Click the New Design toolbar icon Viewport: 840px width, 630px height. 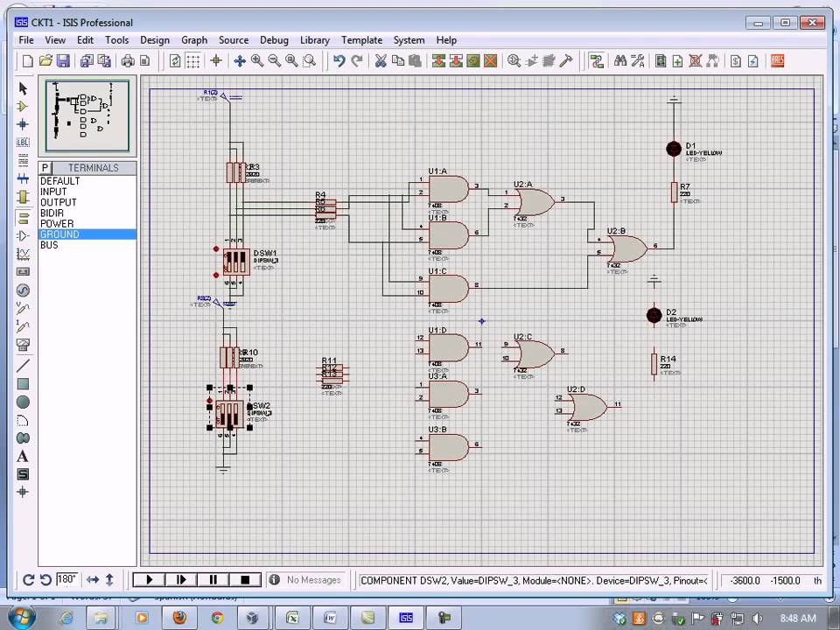(27, 61)
